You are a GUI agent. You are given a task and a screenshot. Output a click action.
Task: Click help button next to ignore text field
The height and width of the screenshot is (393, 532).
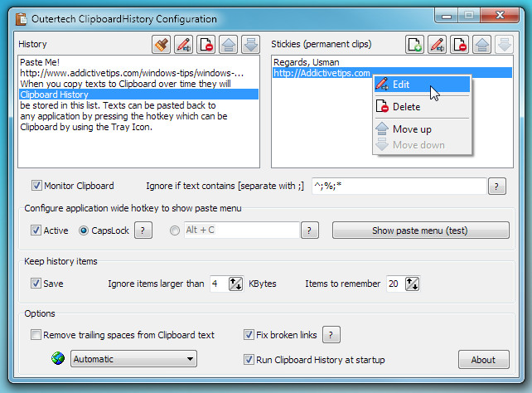(497, 187)
